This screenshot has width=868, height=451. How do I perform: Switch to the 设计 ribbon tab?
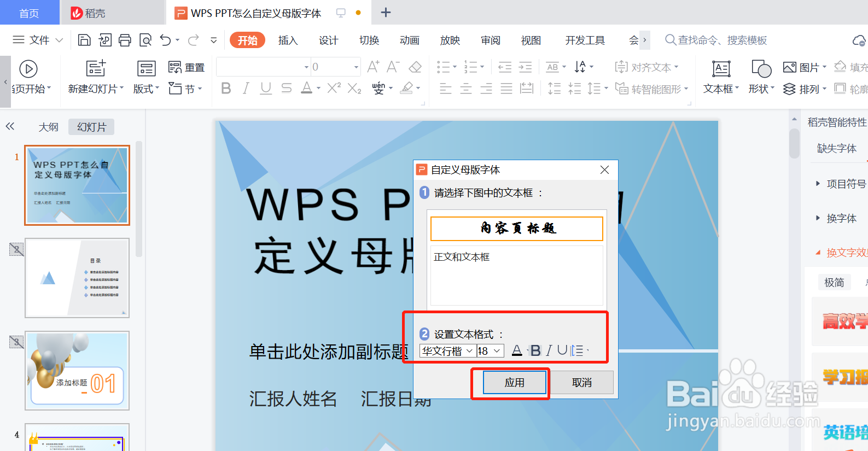click(x=328, y=40)
